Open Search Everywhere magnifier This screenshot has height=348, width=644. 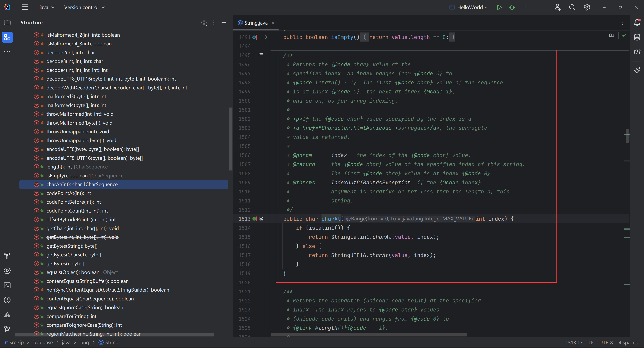(572, 7)
